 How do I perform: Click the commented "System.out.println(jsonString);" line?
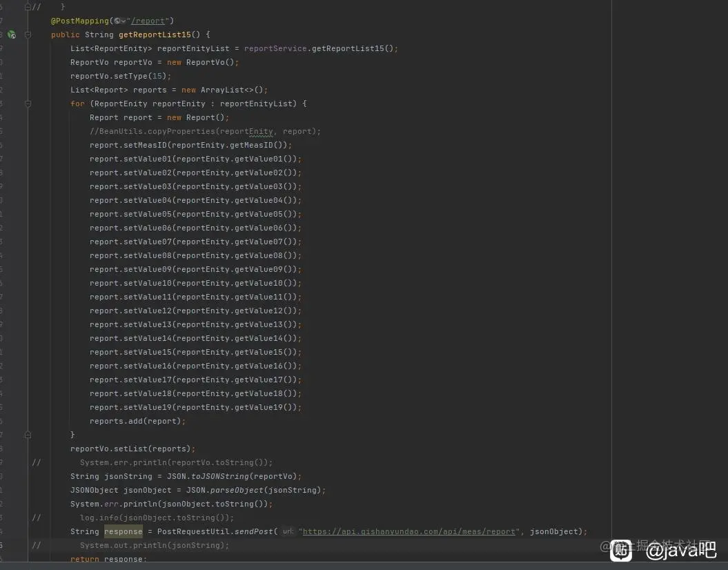click(155, 545)
